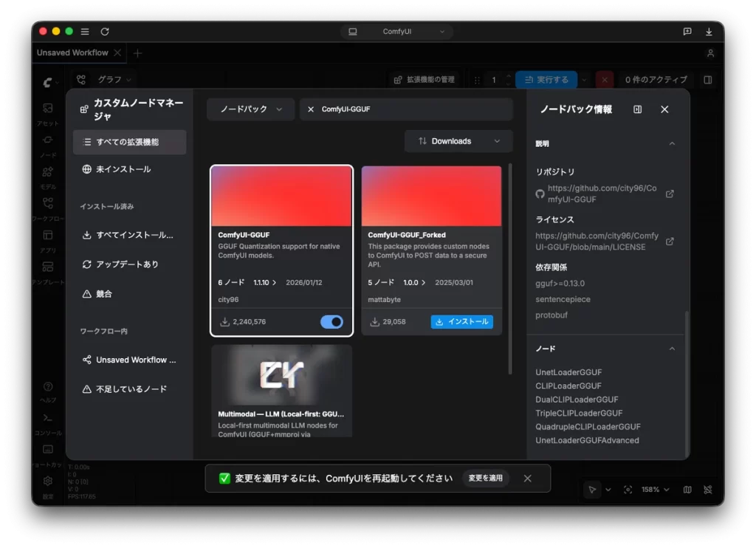
Task: Open the 158% zoom dropdown
Action: coord(656,490)
